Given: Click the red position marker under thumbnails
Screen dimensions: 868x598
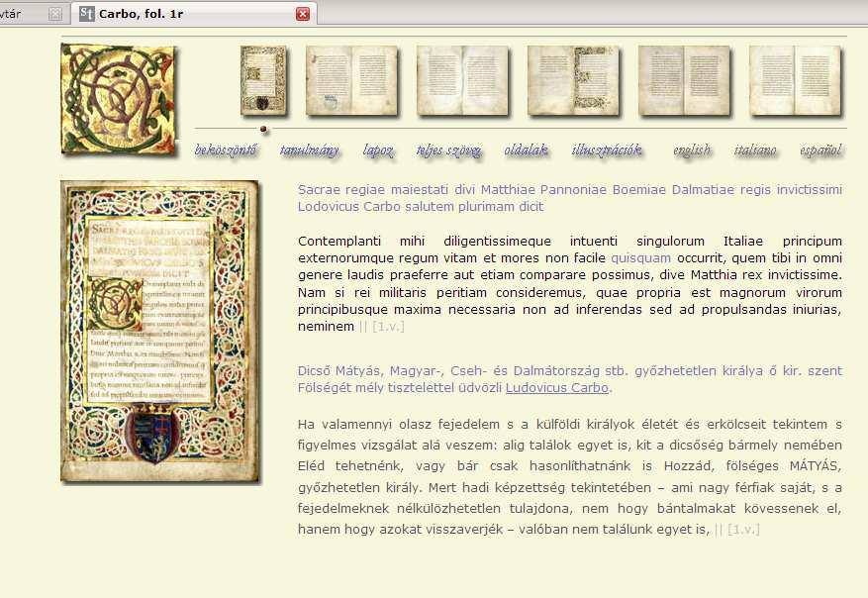Looking at the screenshot, I should 263,130.
